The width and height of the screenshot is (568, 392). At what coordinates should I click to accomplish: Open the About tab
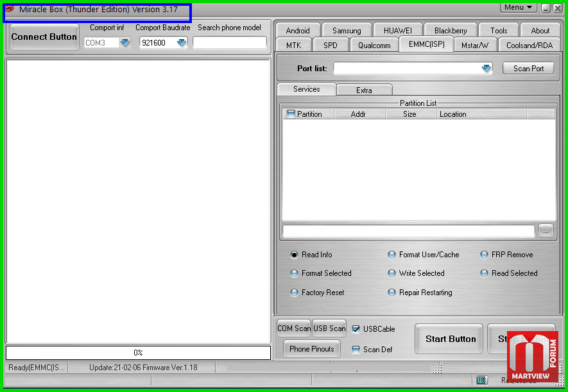[x=540, y=30]
